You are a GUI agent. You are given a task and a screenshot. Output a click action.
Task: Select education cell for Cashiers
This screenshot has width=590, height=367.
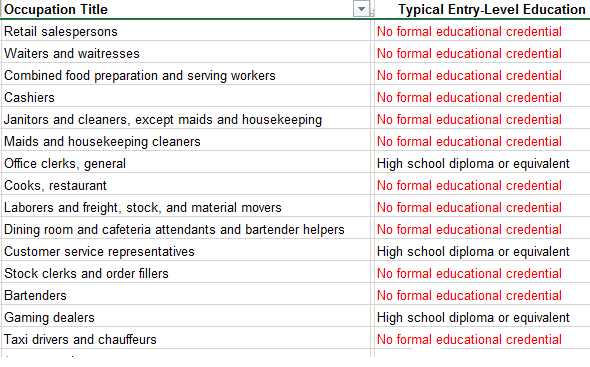pyautogui.click(x=482, y=97)
